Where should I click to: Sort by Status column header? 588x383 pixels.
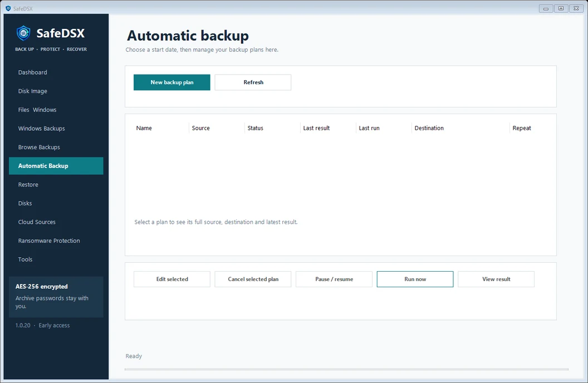coord(272,128)
